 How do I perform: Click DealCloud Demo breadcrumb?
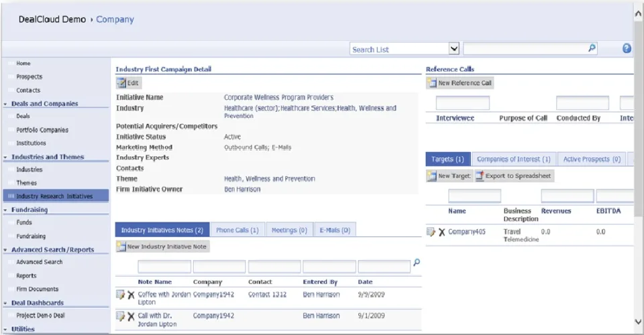(52, 19)
